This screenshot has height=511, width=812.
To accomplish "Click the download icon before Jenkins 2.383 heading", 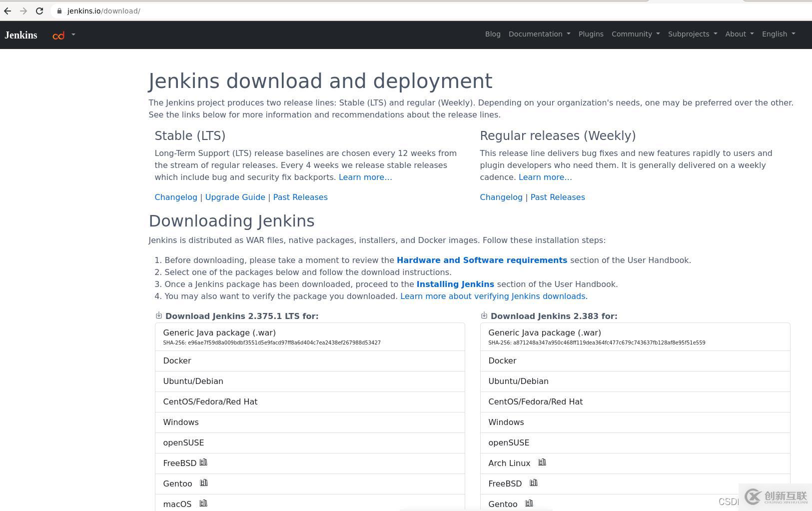I will pyautogui.click(x=484, y=315).
